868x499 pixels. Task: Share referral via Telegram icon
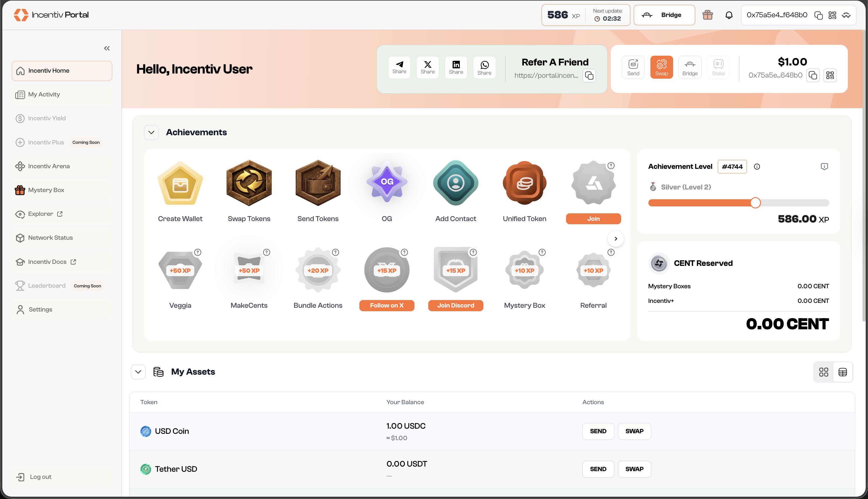click(399, 67)
